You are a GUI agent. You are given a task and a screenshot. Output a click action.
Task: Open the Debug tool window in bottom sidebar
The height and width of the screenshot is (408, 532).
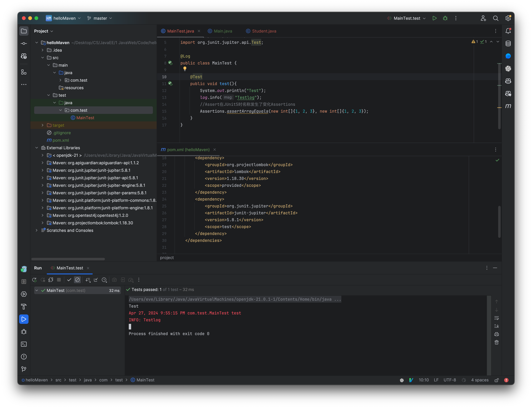click(24, 331)
